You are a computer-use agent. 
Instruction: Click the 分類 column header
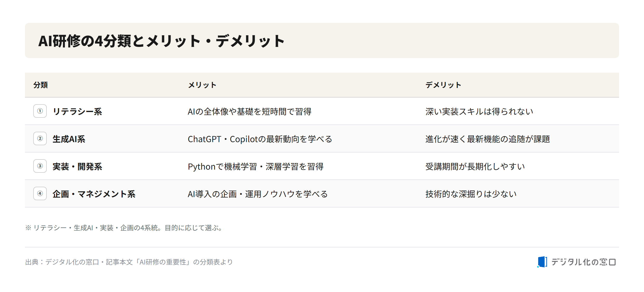click(41, 85)
